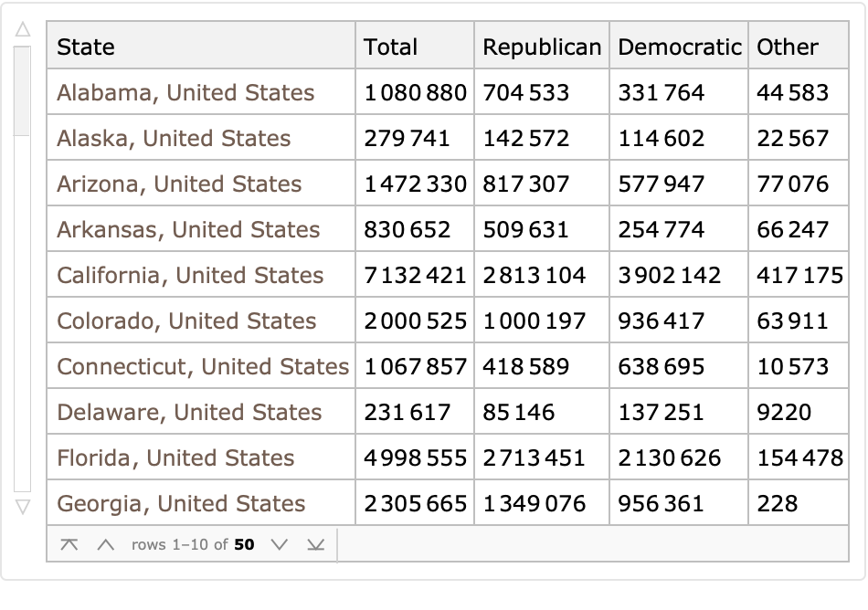Click the vertical scrollbar thumb
The height and width of the screenshot is (610, 868).
tap(23, 91)
